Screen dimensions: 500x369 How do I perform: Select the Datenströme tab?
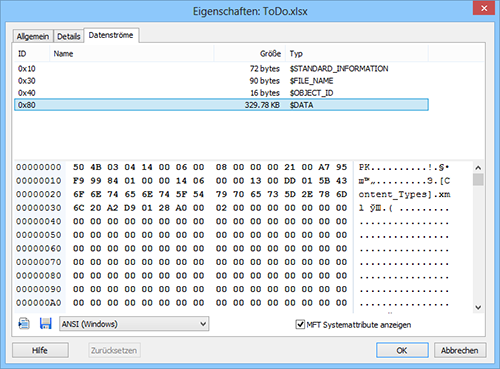pos(111,35)
